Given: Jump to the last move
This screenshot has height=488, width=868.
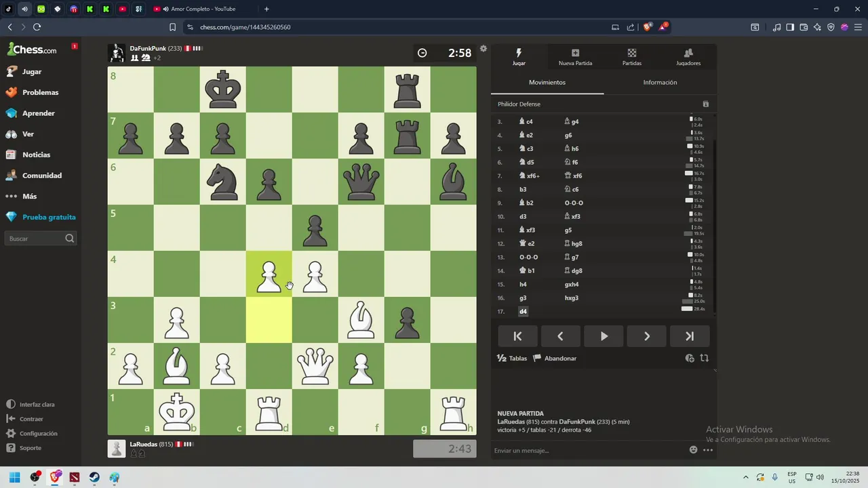Looking at the screenshot, I should 690,336.
